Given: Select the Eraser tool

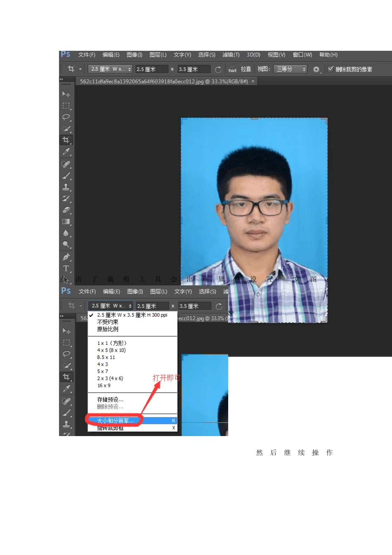Looking at the screenshot, I should click(66, 210).
